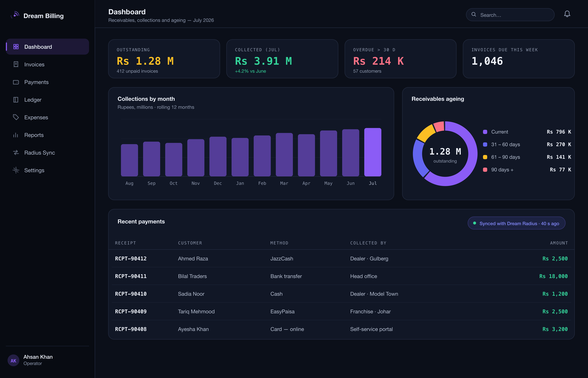Click the Reports bar chart icon
The image size is (588, 378).
pyautogui.click(x=16, y=135)
